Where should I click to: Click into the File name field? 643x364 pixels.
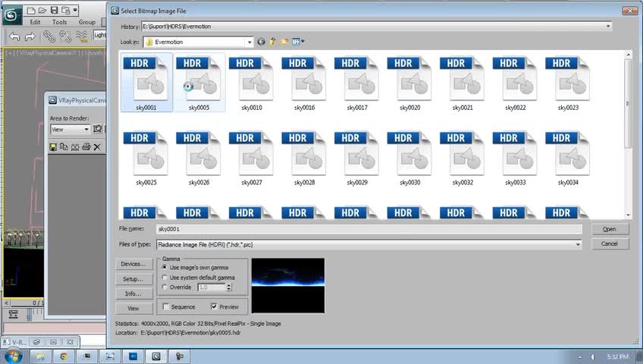coord(369,229)
